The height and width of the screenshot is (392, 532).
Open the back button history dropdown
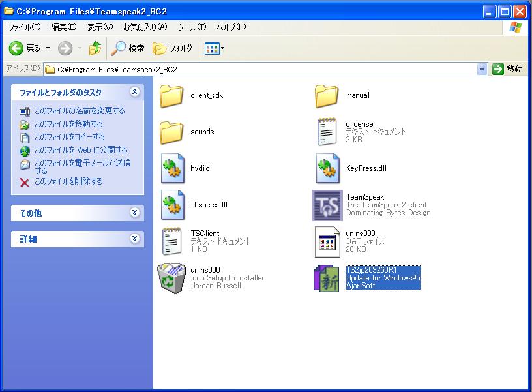tap(48, 48)
